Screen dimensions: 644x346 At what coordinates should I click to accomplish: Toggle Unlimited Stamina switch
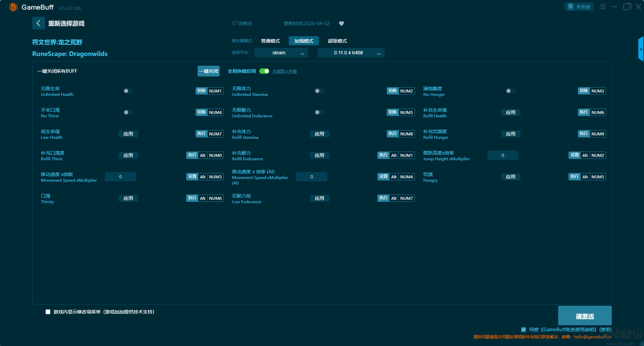[319, 91]
